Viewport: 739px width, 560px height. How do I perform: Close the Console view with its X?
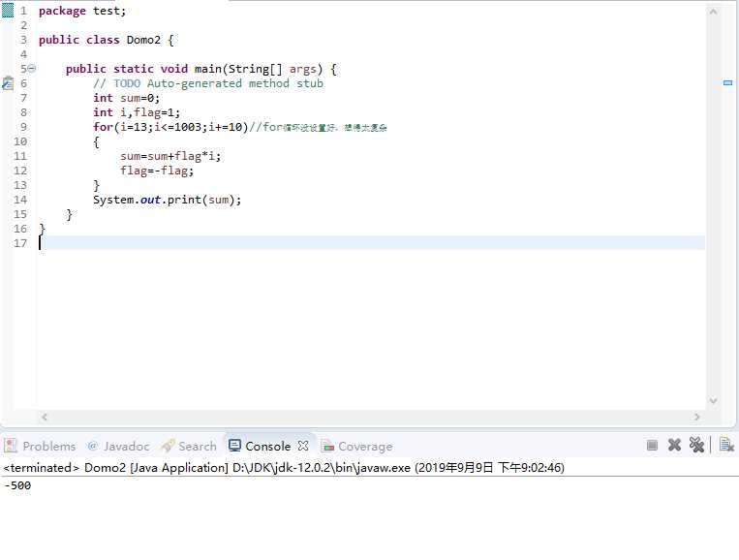pos(303,446)
